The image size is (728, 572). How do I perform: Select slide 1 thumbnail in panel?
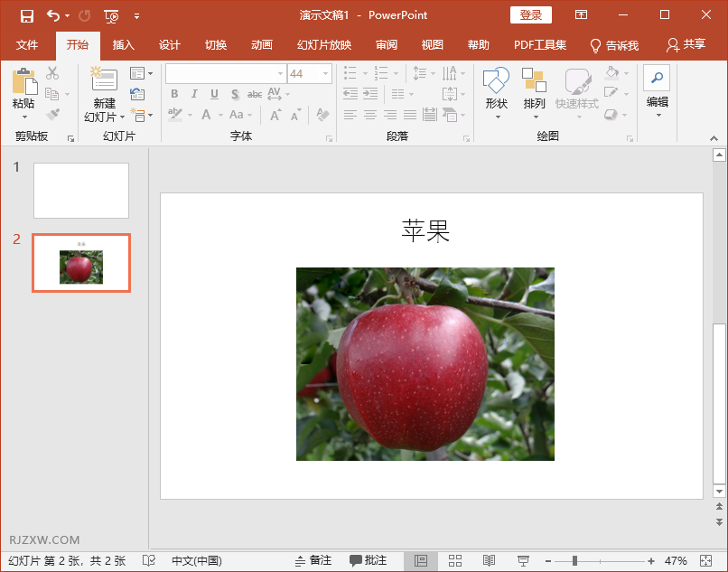pyautogui.click(x=80, y=190)
